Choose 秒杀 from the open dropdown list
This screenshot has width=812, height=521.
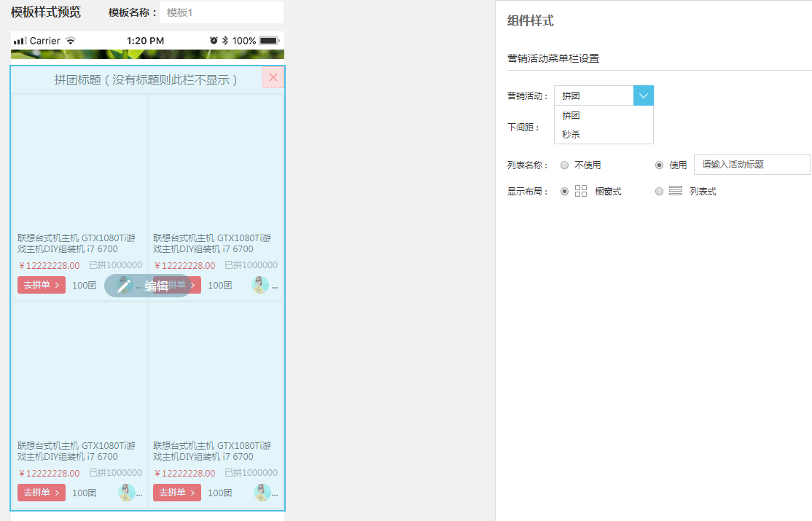pos(571,135)
